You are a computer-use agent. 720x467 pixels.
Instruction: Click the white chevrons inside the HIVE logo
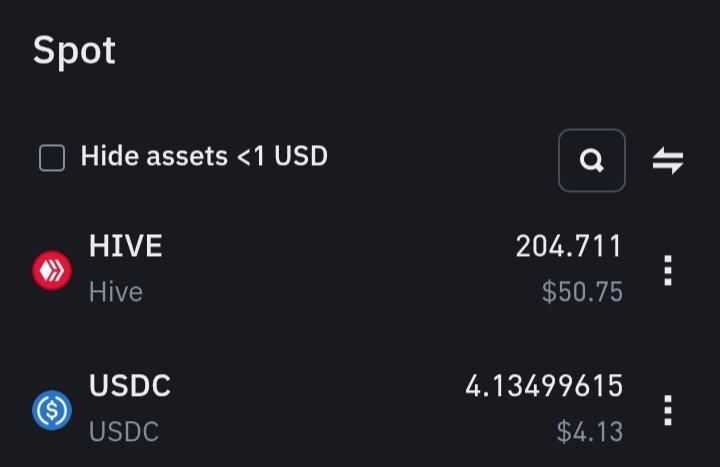[x=52, y=270]
